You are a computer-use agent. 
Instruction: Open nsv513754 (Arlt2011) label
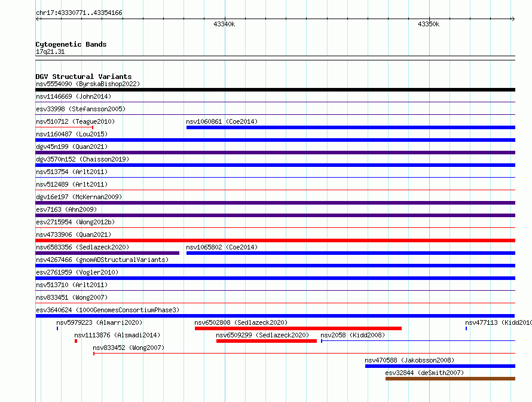point(72,172)
